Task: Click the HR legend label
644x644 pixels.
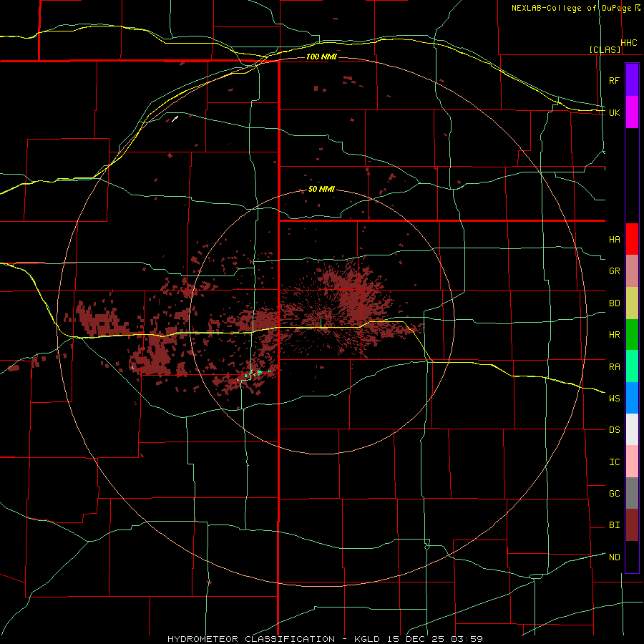Action: pos(614,335)
